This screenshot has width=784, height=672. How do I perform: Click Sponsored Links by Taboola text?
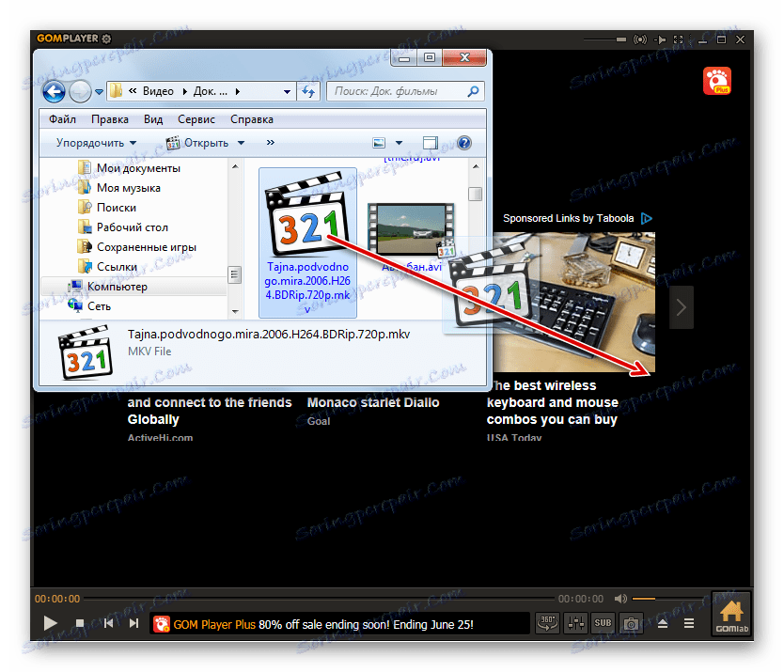pyautogui.click(x=568, y=218)
